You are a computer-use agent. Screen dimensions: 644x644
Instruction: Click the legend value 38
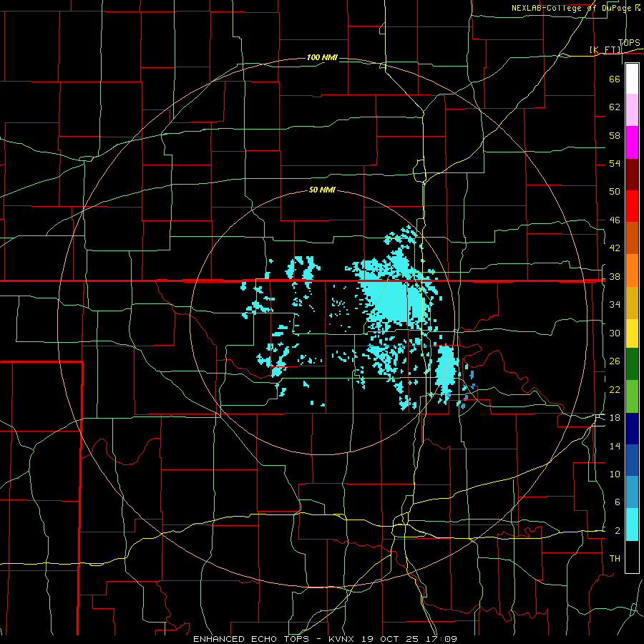point(615,276)
